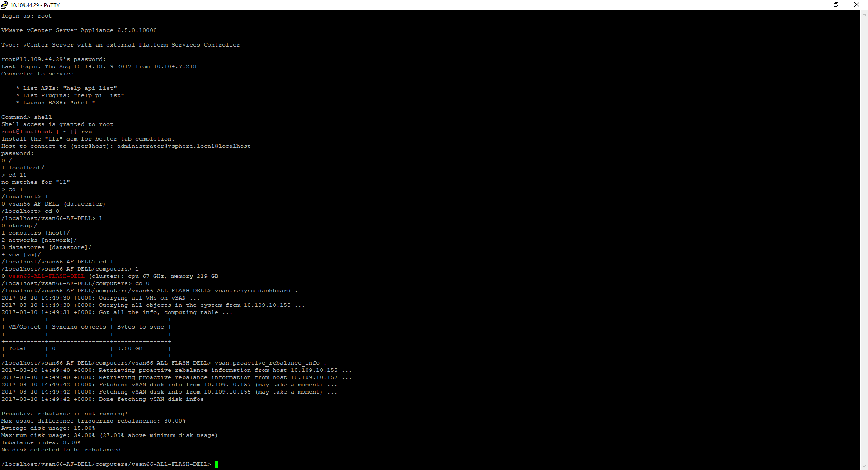Click the red root@localhost prompt text

click(27, 132)
